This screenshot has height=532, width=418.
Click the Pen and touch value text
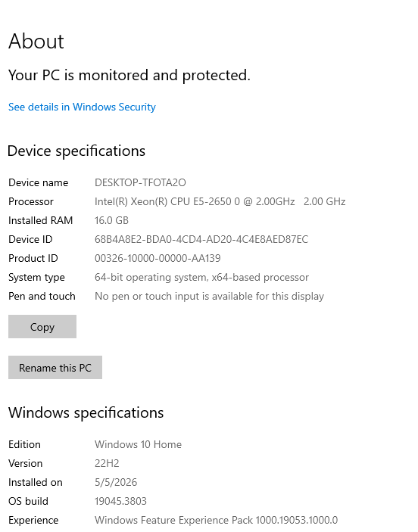209,296
